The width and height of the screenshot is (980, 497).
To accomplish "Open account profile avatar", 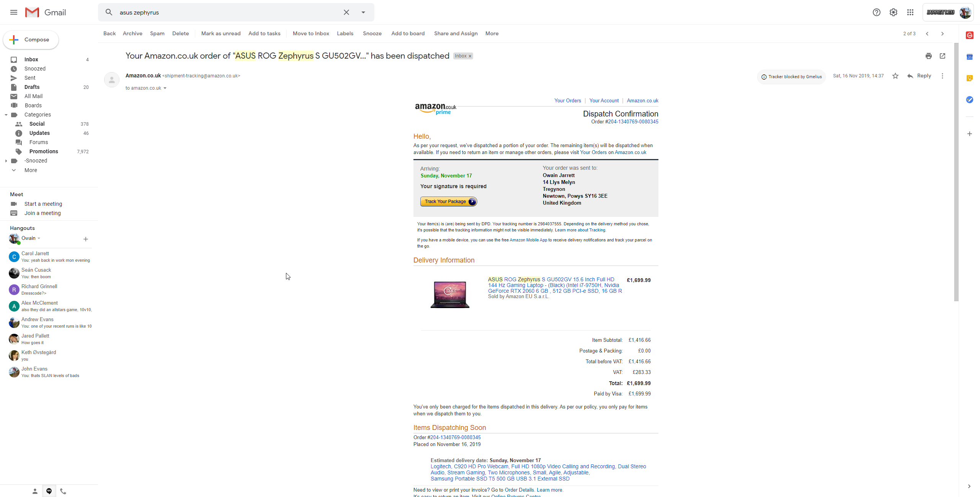I will [965, 12].
